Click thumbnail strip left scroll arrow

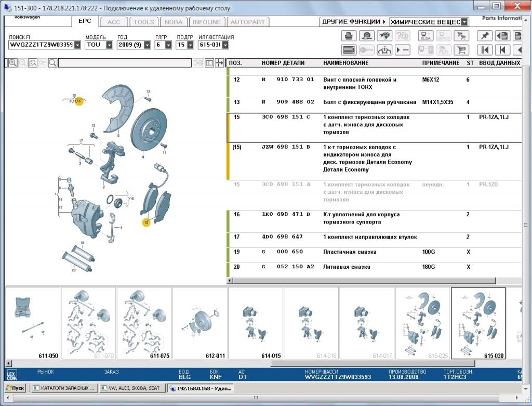[x=9, y=363]
